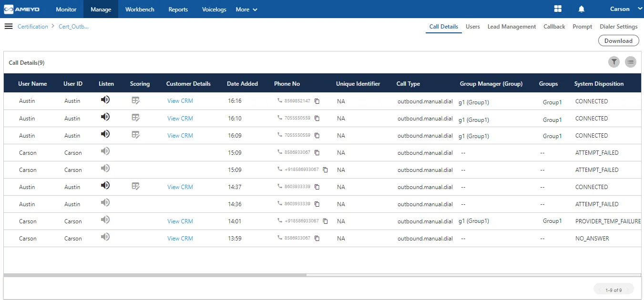644x300 pixels.
Task: Switch to the Lead Management tab
Action: (511, 27)
